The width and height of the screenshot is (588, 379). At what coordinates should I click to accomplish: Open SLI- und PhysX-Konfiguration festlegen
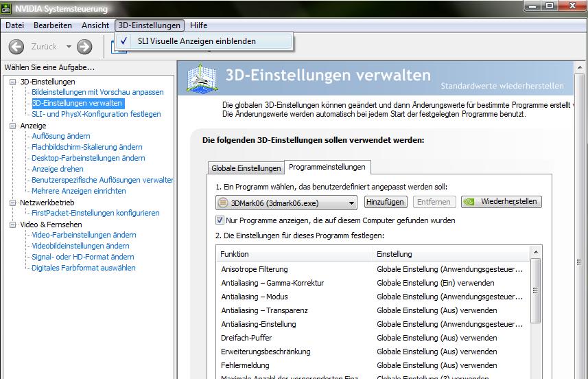[96, 114]
